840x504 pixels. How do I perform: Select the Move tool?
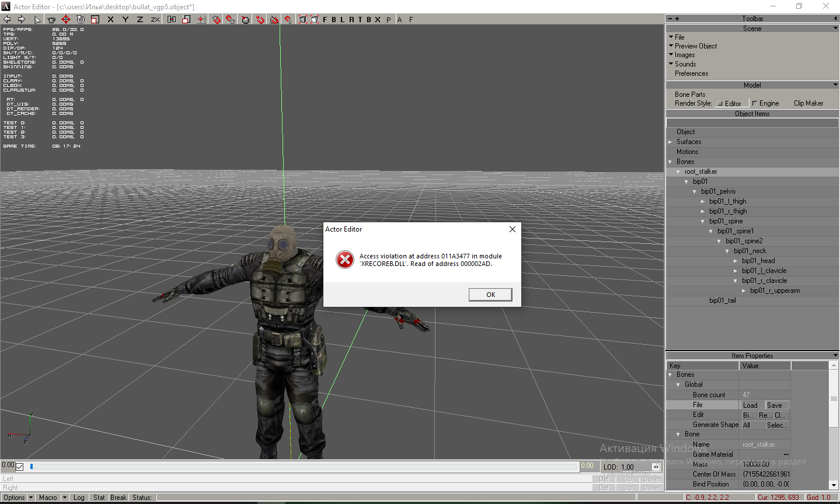66,19
